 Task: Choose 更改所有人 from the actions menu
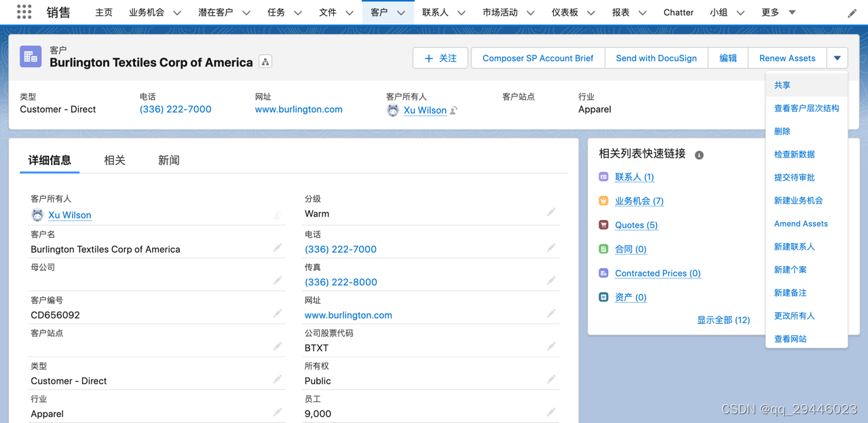pos(806,316)
